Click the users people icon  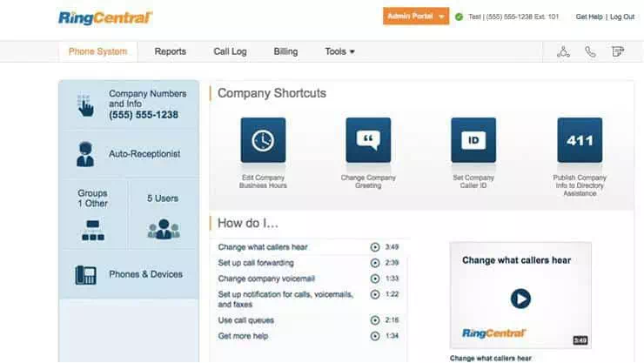(x=164, y=229)
